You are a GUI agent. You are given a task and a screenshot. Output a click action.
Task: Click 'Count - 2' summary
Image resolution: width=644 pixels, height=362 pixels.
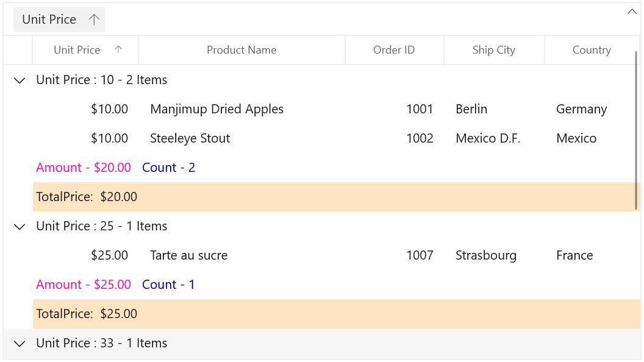click(168, 168)
